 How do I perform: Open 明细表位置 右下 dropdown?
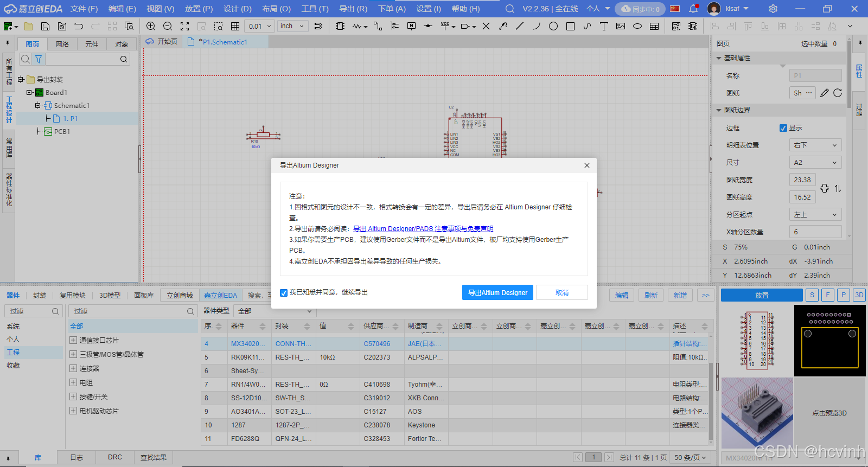815,145
